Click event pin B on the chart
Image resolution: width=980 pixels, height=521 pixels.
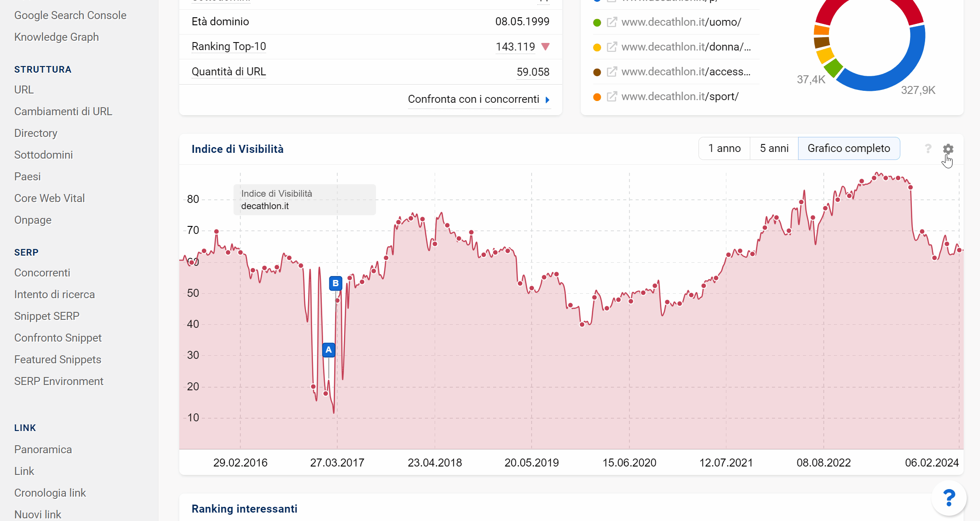click(336, 283)
